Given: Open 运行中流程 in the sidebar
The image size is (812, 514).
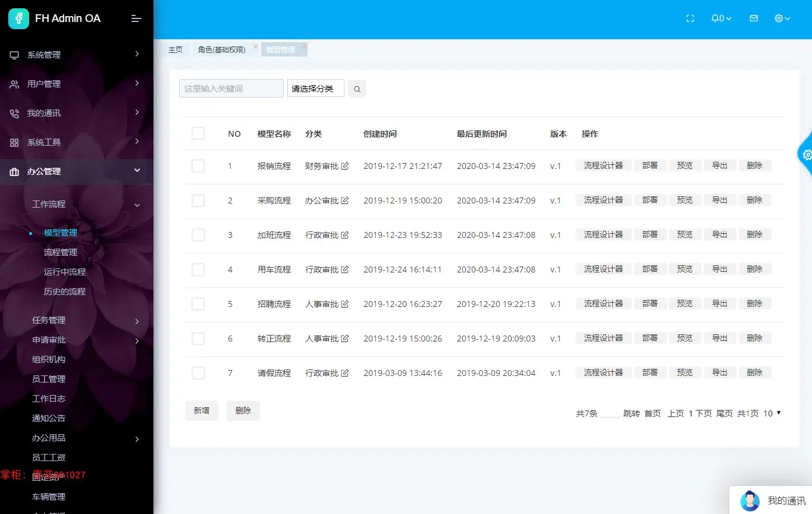Looking at the screenshot, I should click(x=65, y=272).
